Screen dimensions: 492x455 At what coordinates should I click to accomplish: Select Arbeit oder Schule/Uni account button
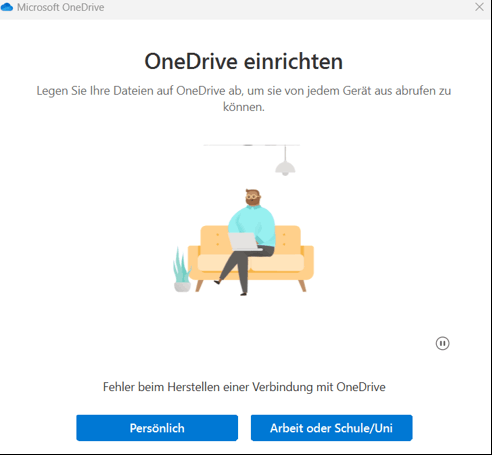click(332, 428)
